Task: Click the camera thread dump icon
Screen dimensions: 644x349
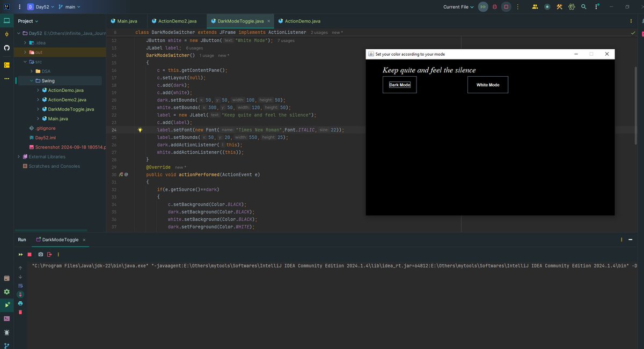Action: point(40,254)
